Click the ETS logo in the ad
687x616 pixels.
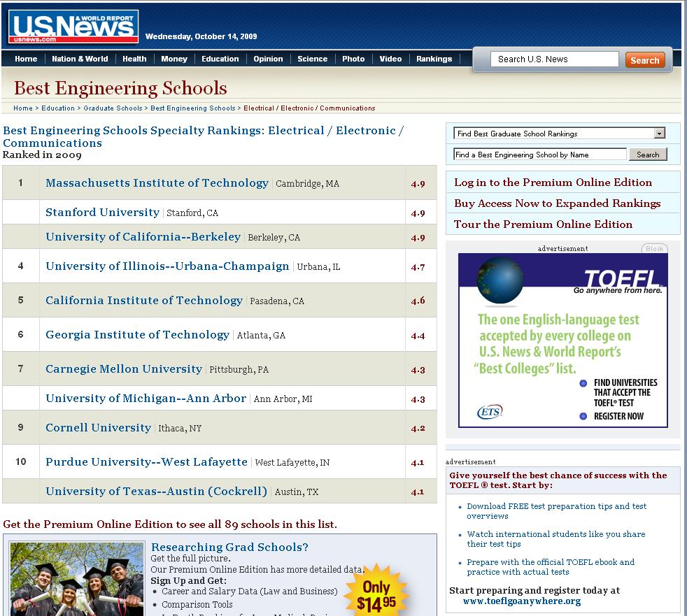click(x=490, y=412)
